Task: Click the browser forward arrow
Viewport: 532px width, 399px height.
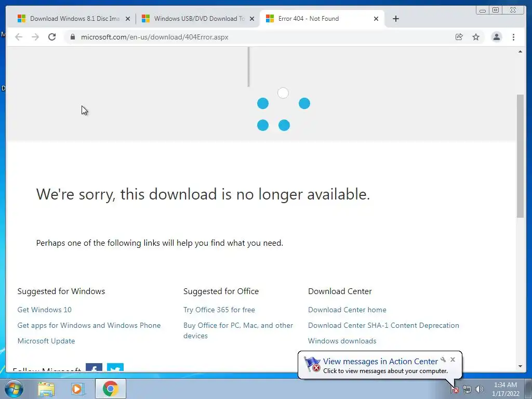Action: pos(35,37)
